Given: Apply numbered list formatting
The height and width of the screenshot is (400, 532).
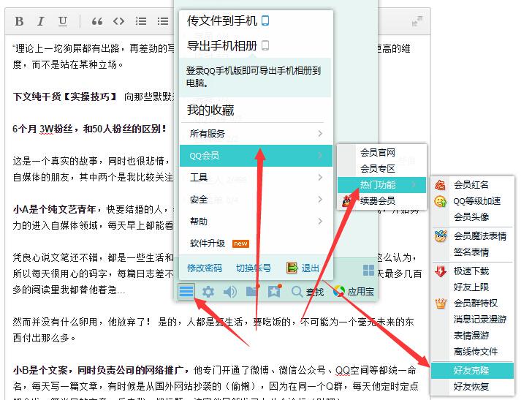Looking at the screenshot, I should coord(141,21).
